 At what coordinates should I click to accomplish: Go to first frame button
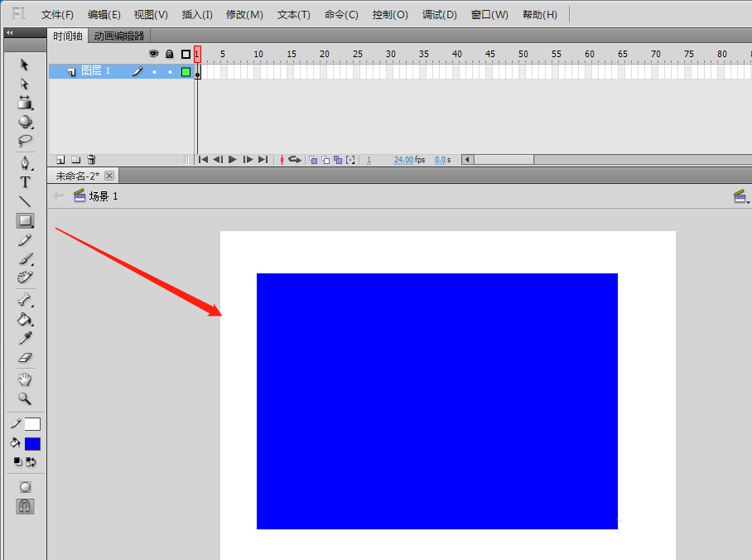coord(203,160)
